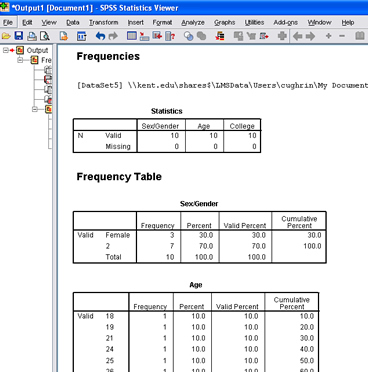Open the Format menu
This screenshot has height=372, width=368.
click(162, 22)
